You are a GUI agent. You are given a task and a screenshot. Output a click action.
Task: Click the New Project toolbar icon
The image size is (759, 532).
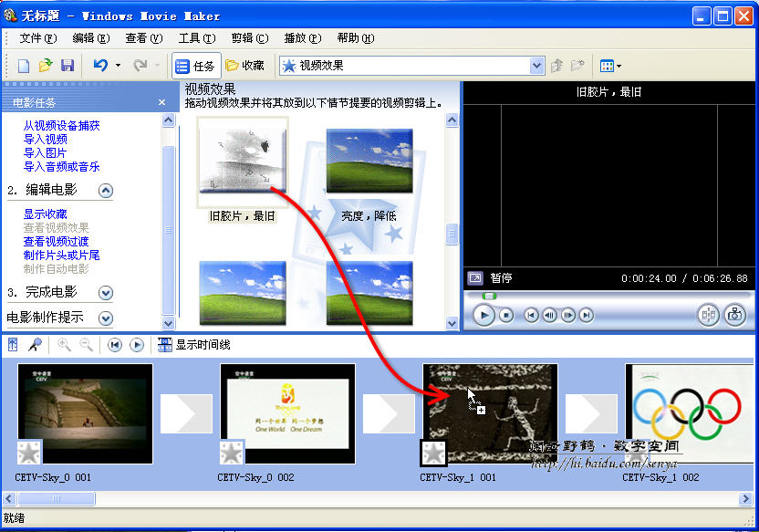(x=23, y=66)
